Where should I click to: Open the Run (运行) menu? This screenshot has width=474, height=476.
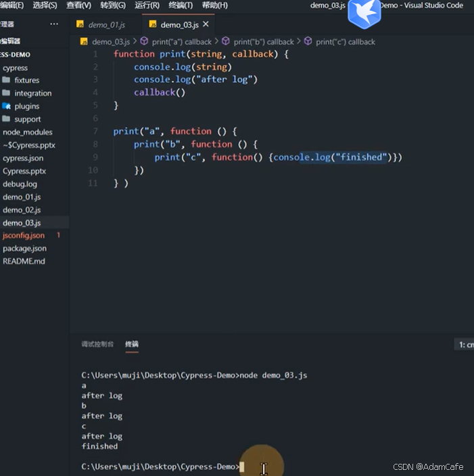(147, 5)
